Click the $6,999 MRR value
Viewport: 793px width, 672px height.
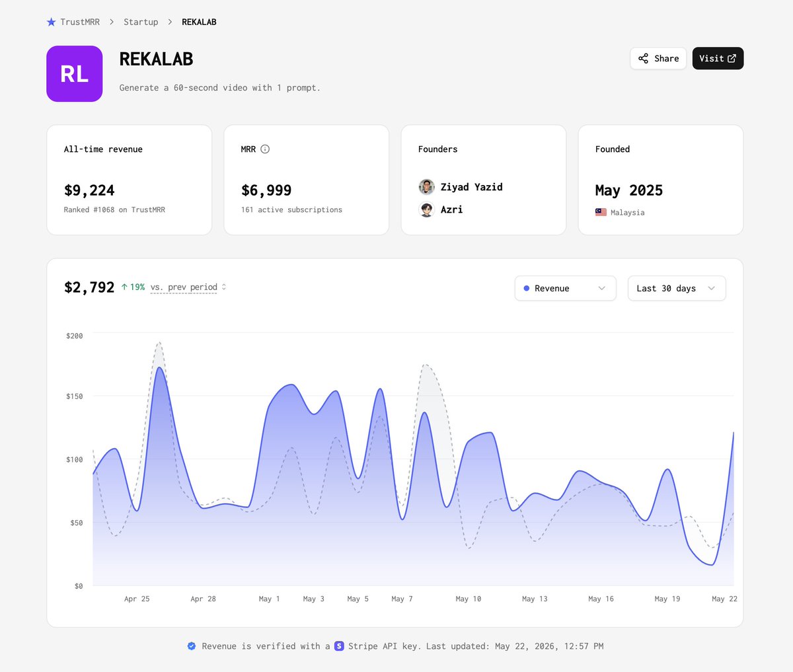click(266, 190)
